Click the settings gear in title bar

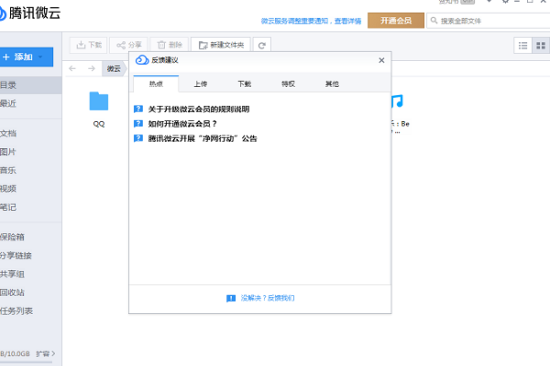pos(505,1)
